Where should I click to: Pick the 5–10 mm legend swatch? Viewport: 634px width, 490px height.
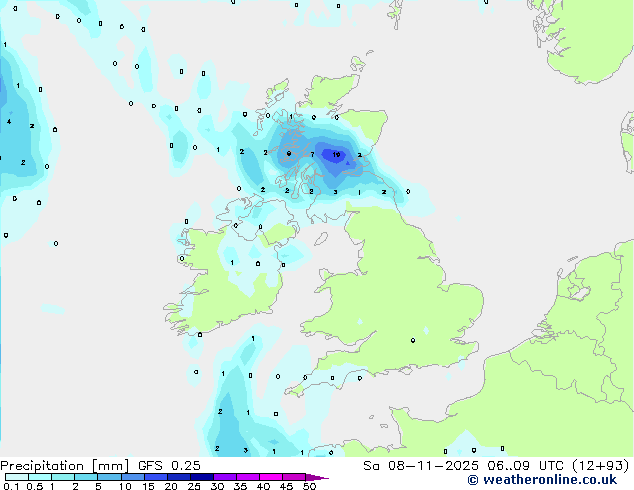109,477
